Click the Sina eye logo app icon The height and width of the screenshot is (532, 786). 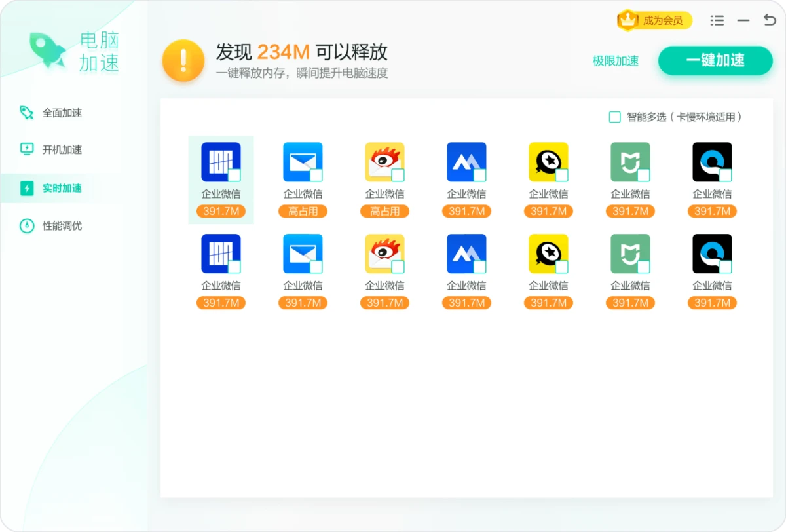(384, 161)
